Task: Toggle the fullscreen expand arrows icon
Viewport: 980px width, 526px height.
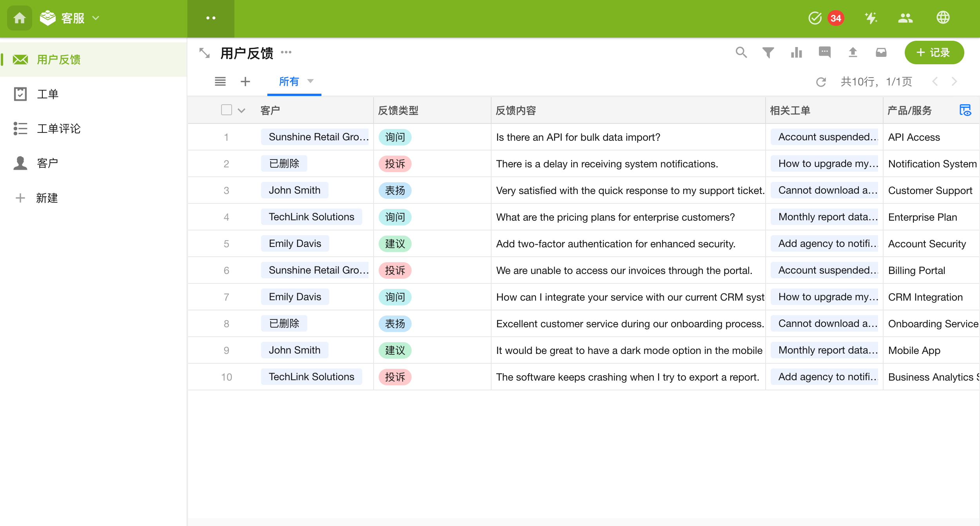Action: click(205, 53)
